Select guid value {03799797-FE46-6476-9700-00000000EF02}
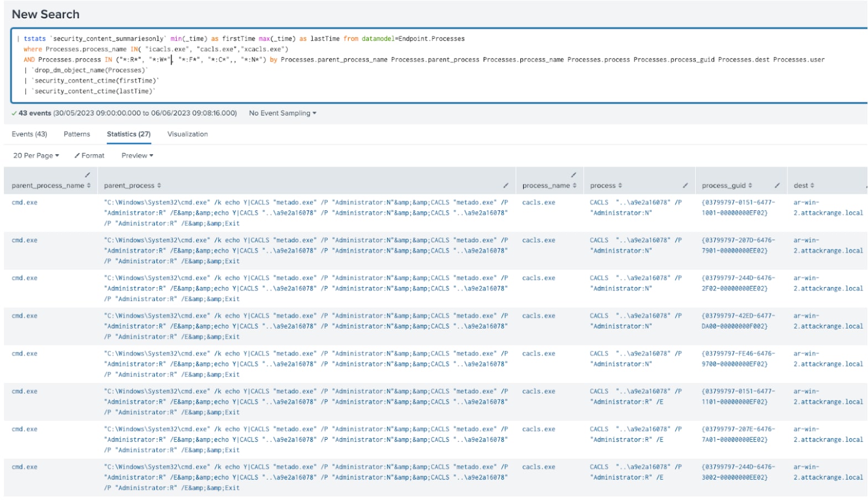868x500 pixels. pyautogui.click(x=738, y=358)
